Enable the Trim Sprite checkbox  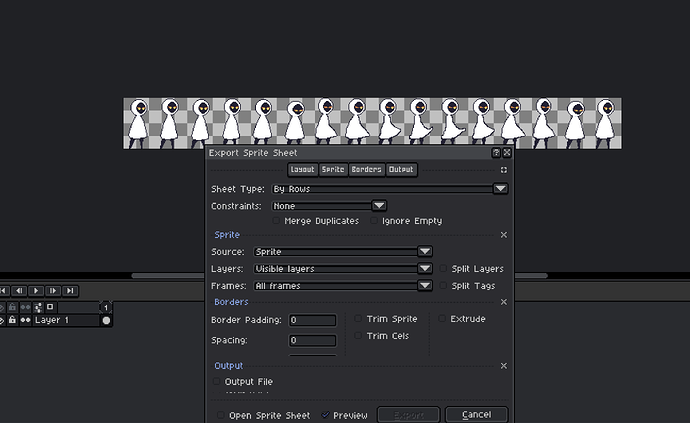coord(359,319)
